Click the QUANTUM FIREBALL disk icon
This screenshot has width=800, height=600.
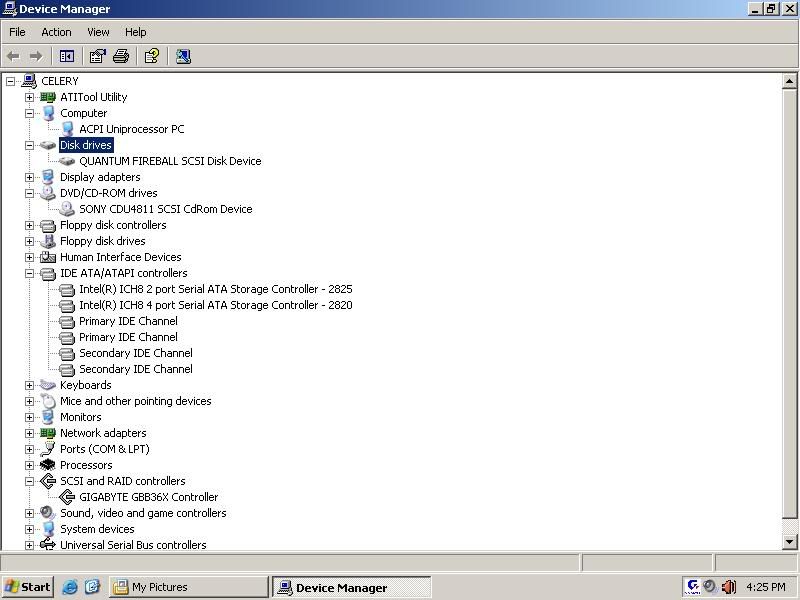point(67,161)
